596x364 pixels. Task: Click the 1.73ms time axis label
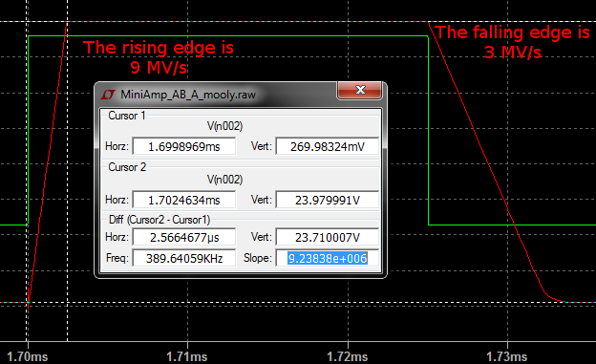(506, 356)
